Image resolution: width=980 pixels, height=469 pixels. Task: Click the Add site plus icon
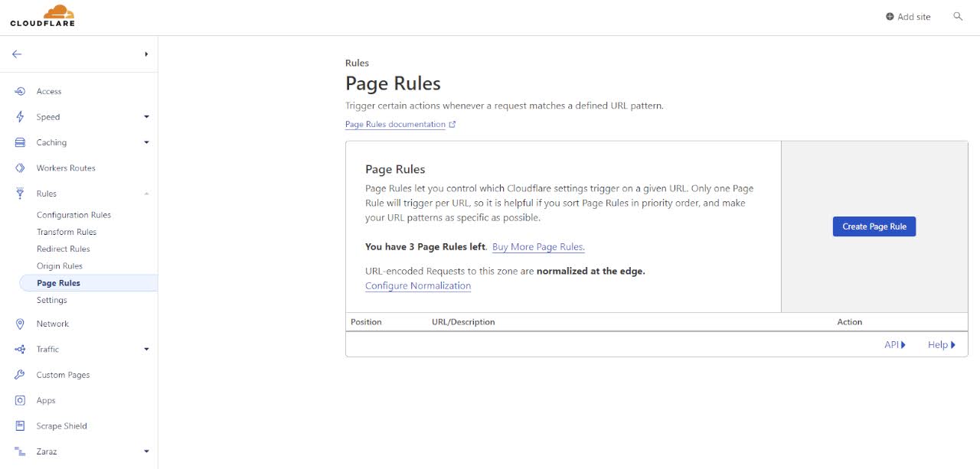[890, 17]
